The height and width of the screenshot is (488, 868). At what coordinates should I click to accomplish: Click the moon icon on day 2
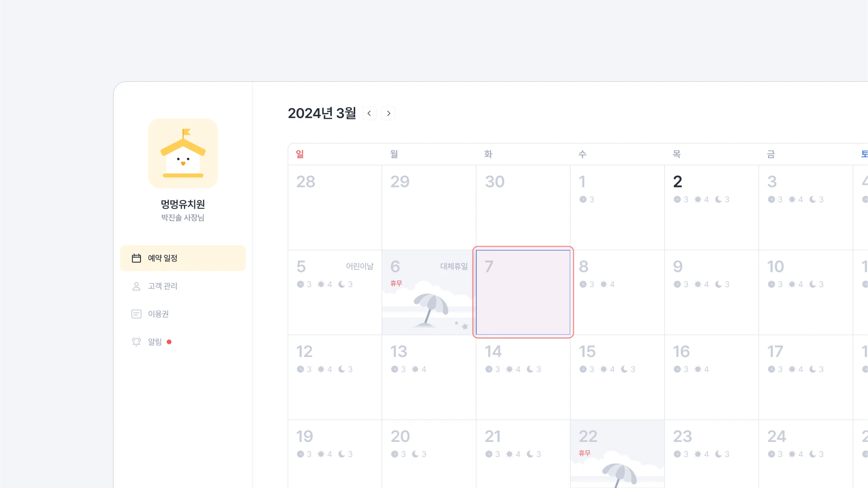718,199
